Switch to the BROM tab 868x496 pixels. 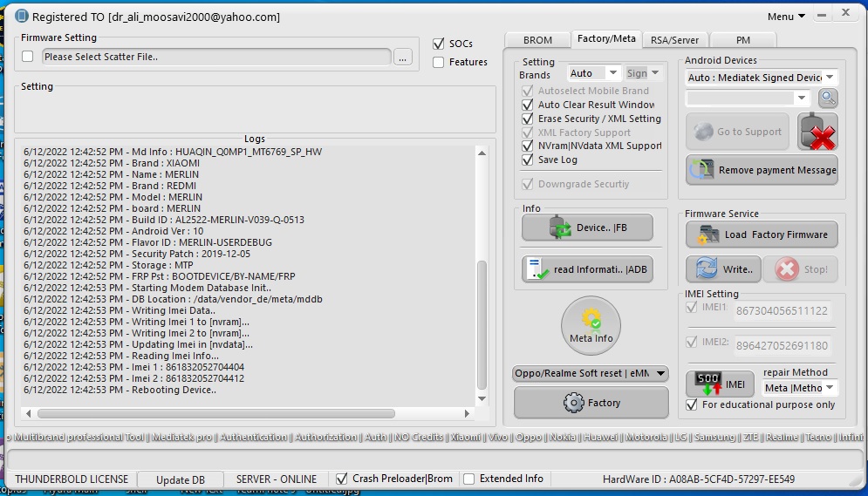[537, 40]
